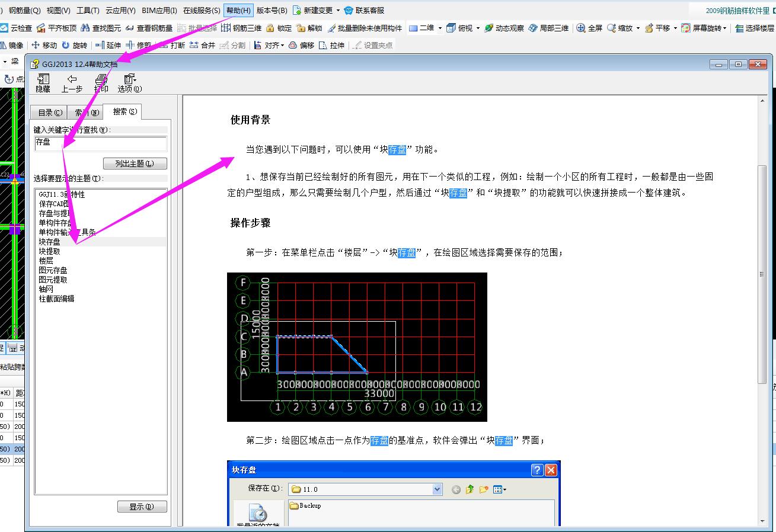The image size is (776, 532).
Task: Switch to the 搜索(S) search tab
Action: 124,111
